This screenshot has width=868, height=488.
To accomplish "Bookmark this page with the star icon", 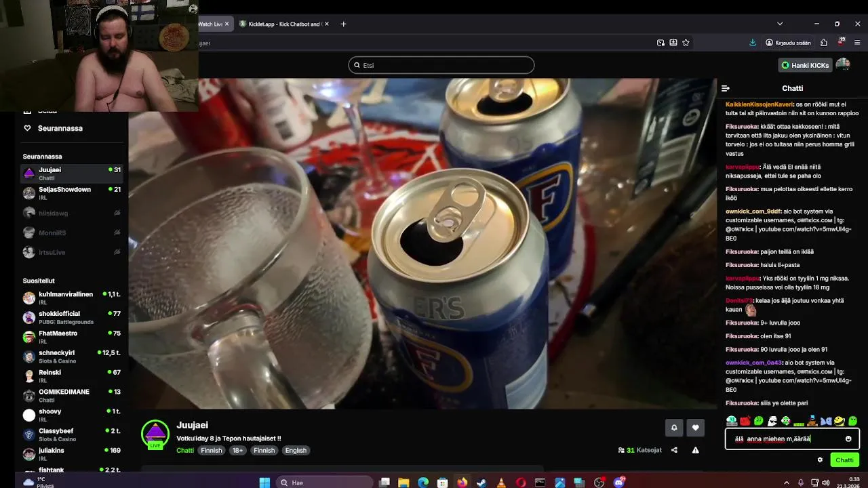I will point(686,43).
